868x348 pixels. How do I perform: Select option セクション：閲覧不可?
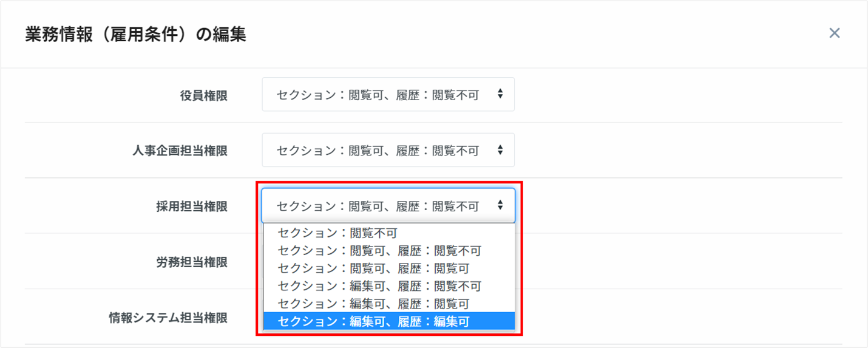[x=337, y=233]
